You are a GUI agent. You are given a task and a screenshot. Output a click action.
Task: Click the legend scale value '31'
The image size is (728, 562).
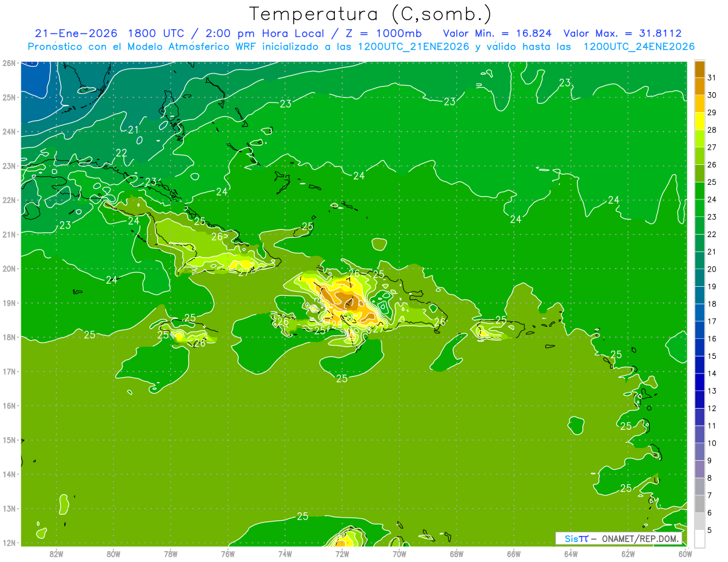712,78
